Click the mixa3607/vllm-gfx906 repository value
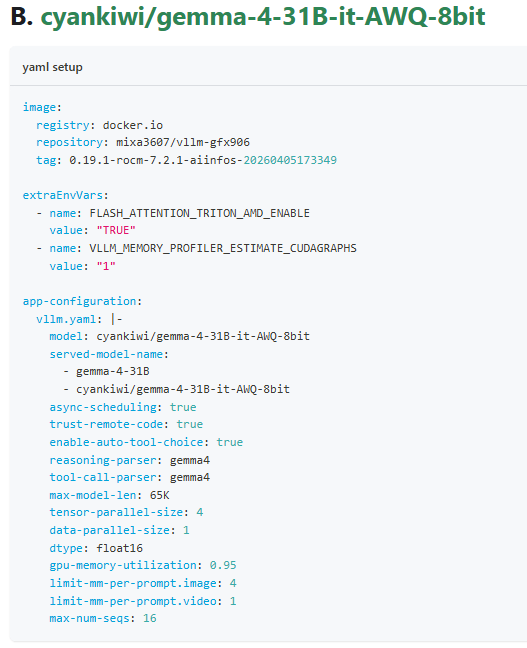The image size is (527, 648). [x=183, y=143]
